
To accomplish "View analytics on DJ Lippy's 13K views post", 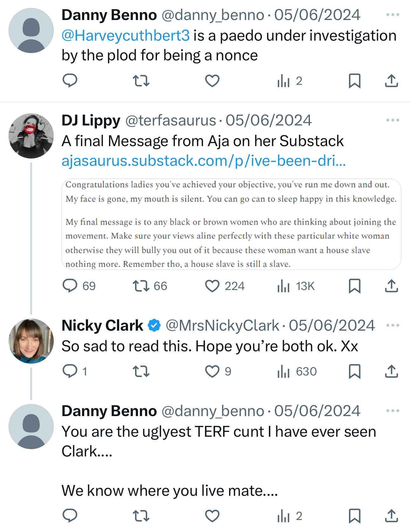I will click(x=284, y=286).
